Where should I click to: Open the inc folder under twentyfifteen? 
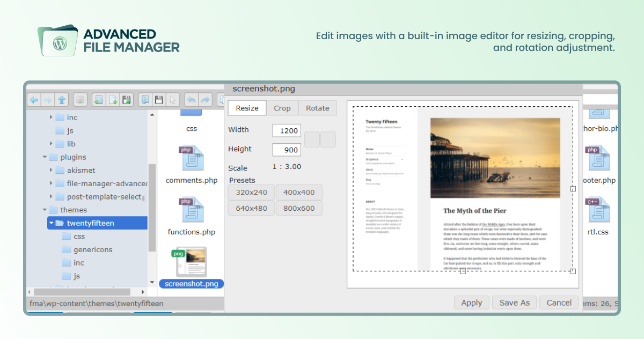(79, 263)
